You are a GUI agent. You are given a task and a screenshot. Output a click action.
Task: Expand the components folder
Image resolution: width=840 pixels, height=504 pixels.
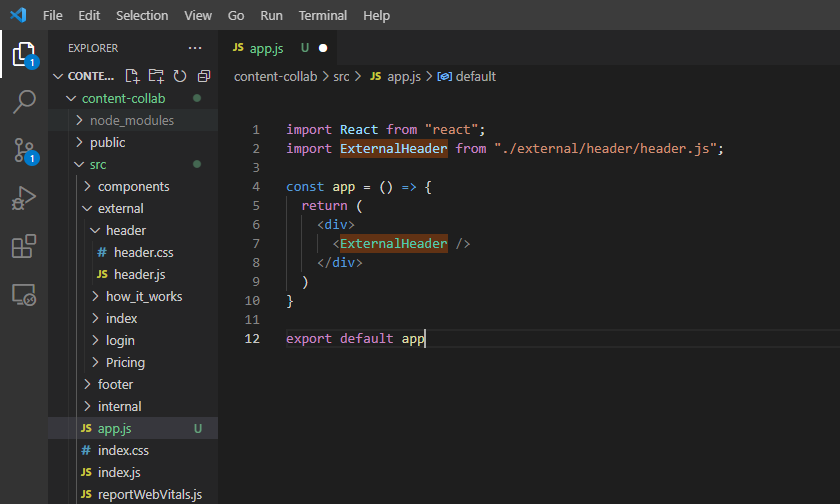(x=133, y=186)
